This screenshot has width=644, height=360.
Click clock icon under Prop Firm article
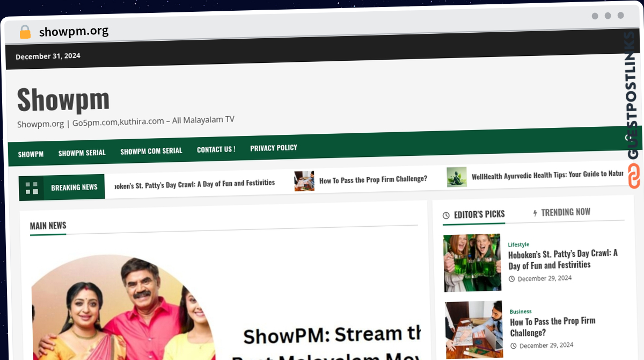coord(513,346)
